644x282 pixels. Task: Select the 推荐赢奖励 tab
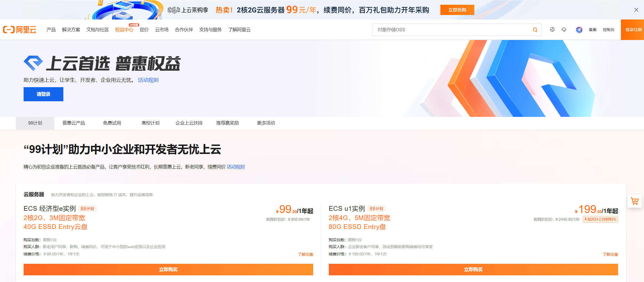pos(227,123)
